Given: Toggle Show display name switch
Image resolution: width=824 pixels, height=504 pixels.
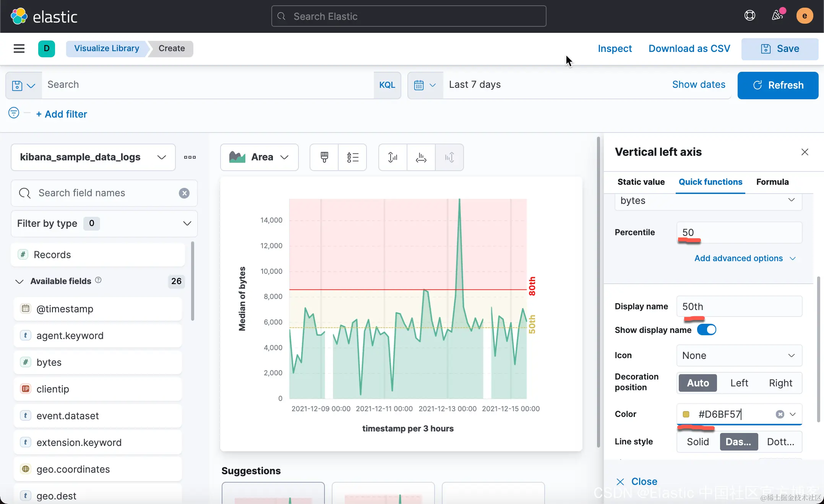Looking at the screenshot, I should (x=706, y=330).
